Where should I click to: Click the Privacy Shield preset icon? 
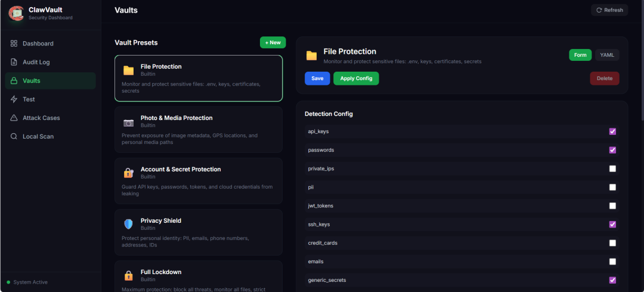pos(128,225)
